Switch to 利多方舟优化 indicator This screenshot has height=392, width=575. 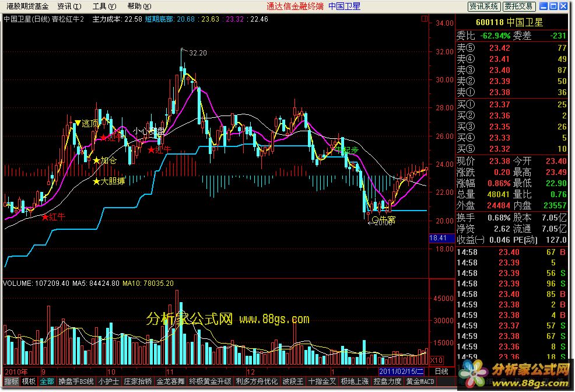(x=257, y=381)
